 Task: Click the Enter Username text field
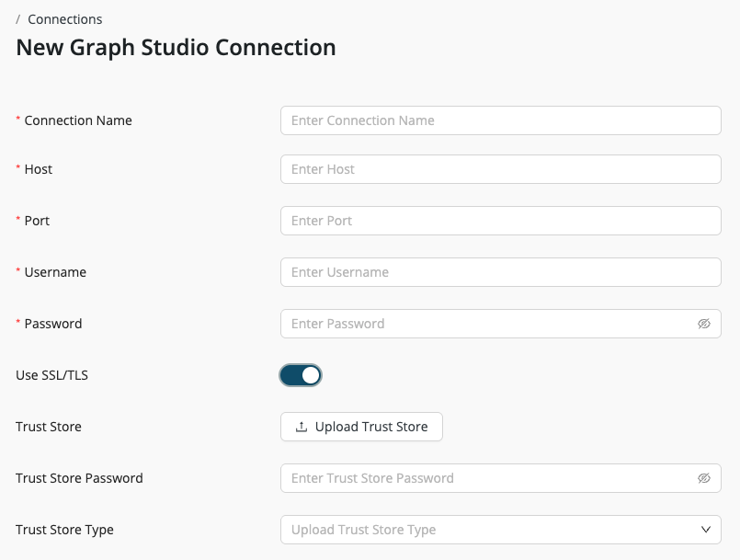click(501, 272)
